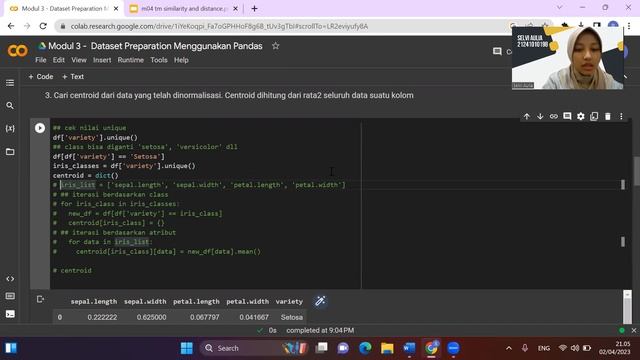Open cell editor settings gear
640x360 pixels.
(580, 116)
